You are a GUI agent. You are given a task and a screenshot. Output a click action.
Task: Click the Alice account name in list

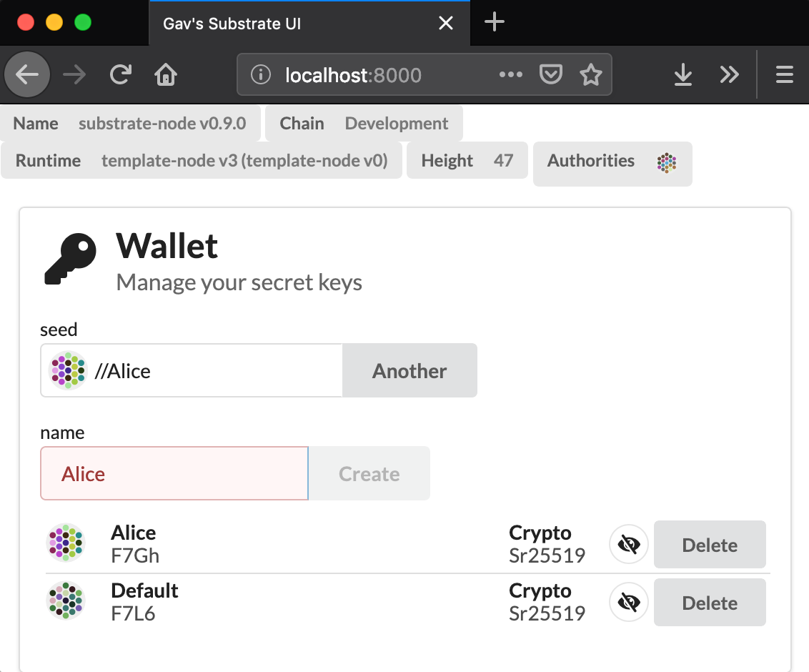click(134, 533)
